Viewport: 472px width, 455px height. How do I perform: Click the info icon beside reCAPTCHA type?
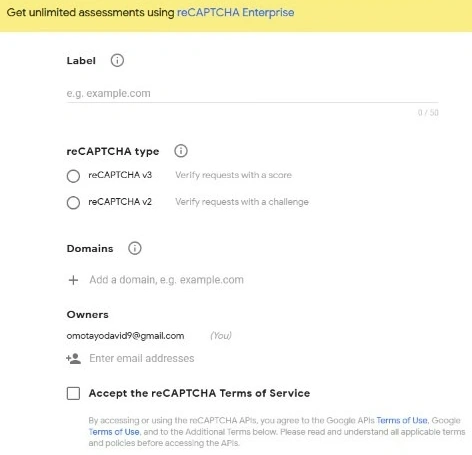pos(181,151)
